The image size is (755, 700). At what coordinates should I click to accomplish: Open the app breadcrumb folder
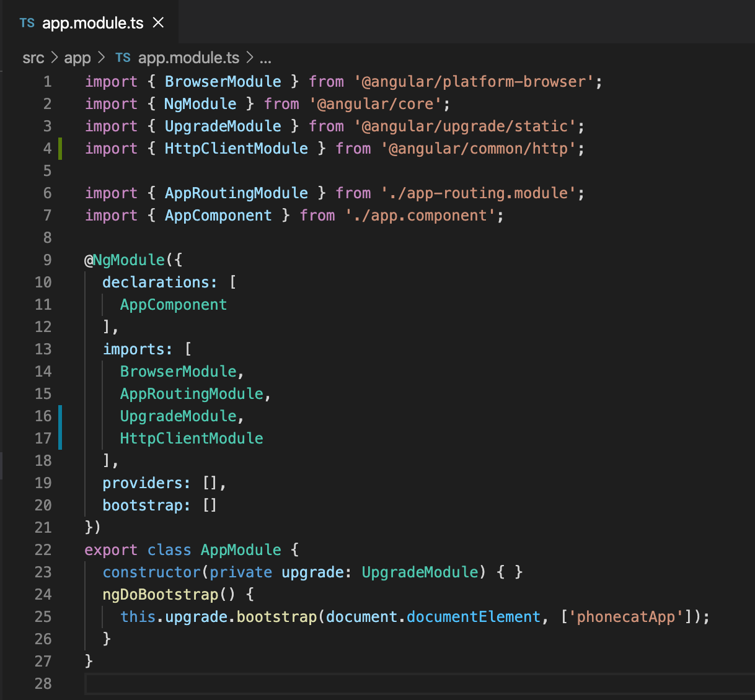click(77, 58)
